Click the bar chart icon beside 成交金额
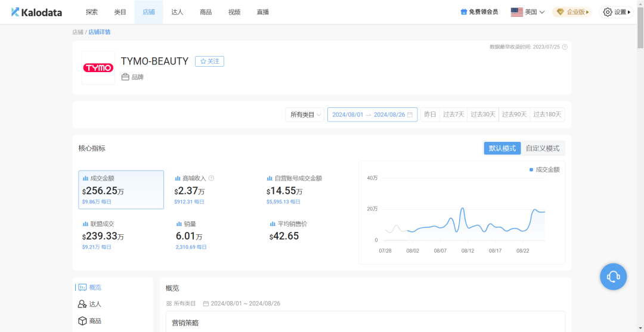 pos(85,178)
